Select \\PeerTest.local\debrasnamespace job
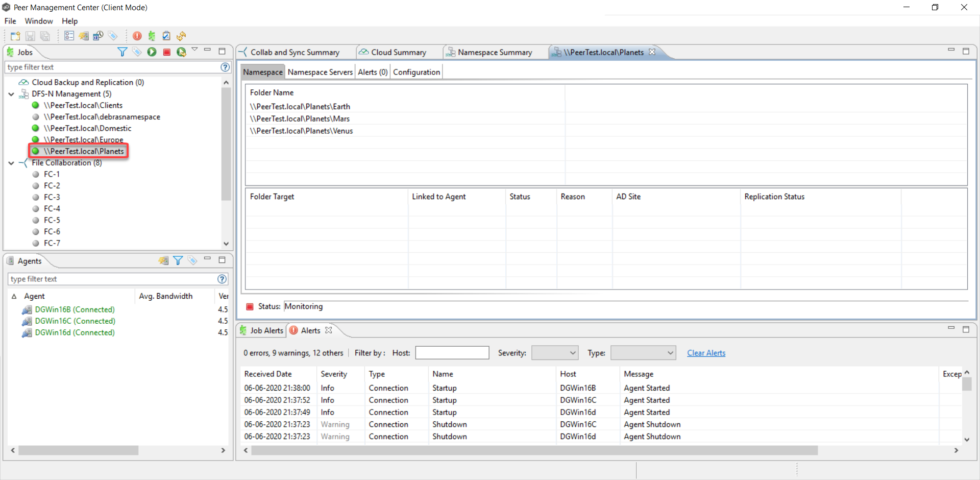Viewport: 980px width, 480px height. 102,117
